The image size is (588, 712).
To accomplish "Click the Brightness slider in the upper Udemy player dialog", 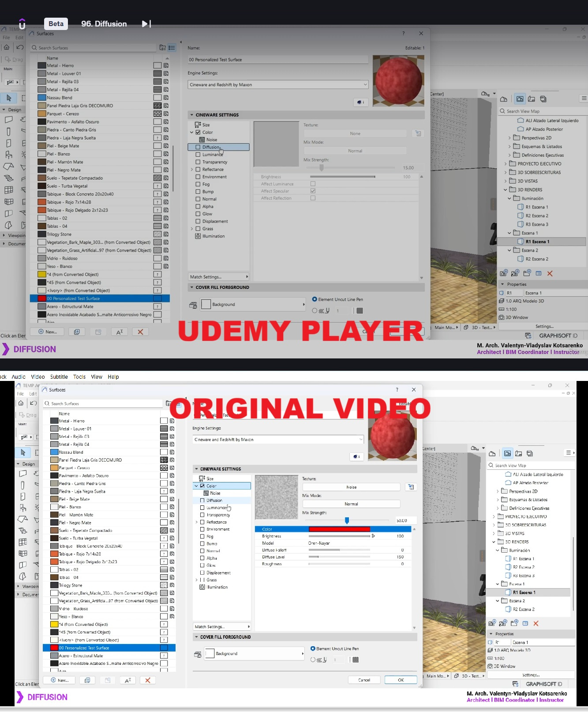I will pos(342,177).
